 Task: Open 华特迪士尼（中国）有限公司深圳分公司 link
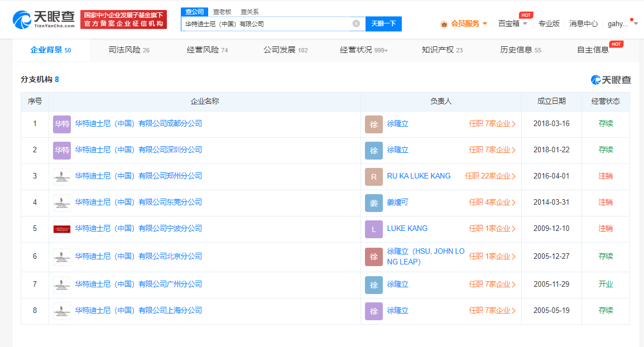138,150
